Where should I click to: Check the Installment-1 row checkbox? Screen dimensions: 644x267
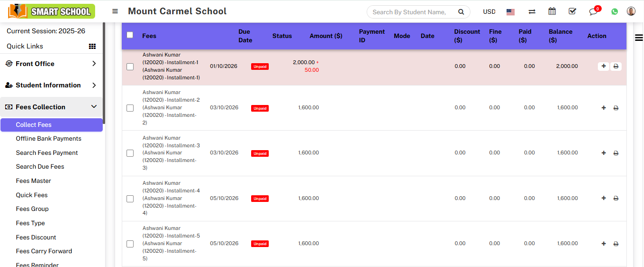coord(130,67)
